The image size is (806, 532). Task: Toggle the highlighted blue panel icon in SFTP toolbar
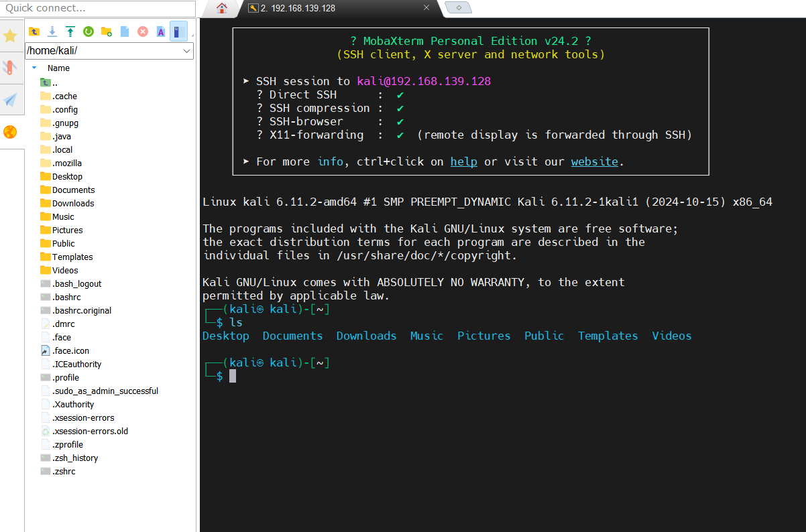click(x=178, y=31)
